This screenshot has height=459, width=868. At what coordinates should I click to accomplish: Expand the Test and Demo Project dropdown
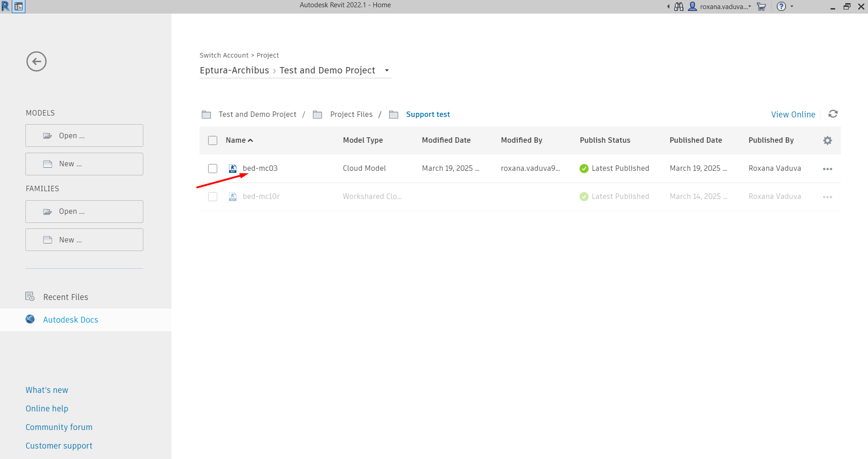(x=387, y=71)
